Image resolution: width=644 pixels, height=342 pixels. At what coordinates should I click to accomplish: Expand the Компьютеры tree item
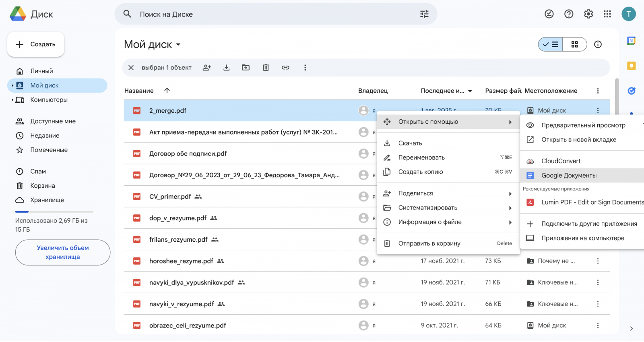pyautogui.click(x=12, y=100)
